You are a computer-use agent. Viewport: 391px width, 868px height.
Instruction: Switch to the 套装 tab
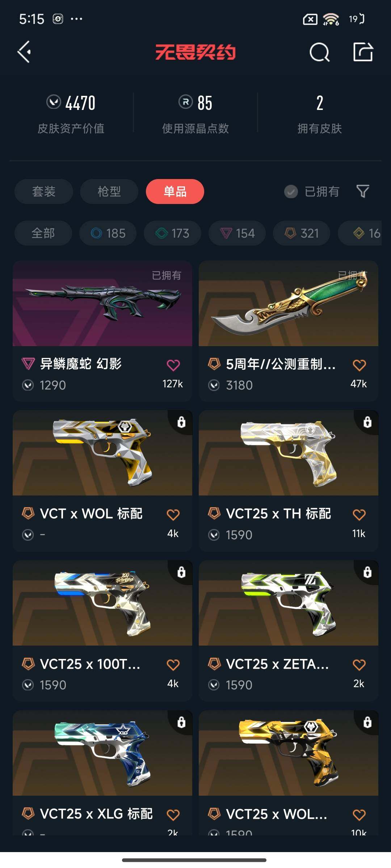tap(44, 191)
